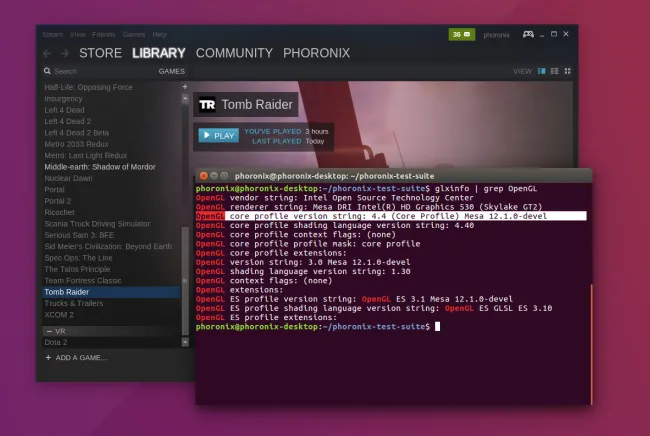
Task: Go back with the Steam back arrow
Action: tap(47, 53)
